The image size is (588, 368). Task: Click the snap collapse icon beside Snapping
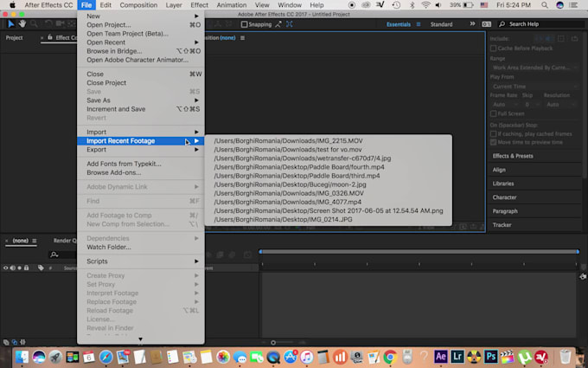[278, 24]
